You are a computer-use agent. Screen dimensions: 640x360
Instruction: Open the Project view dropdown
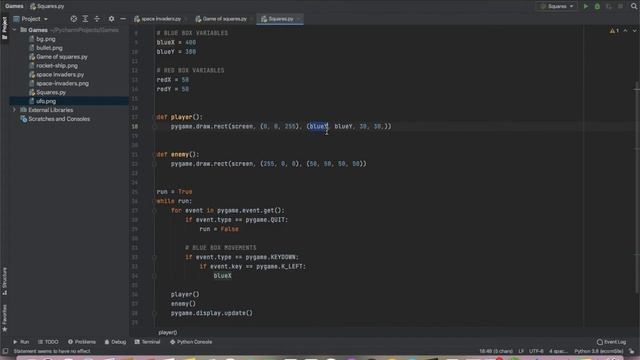click(31, 19)
